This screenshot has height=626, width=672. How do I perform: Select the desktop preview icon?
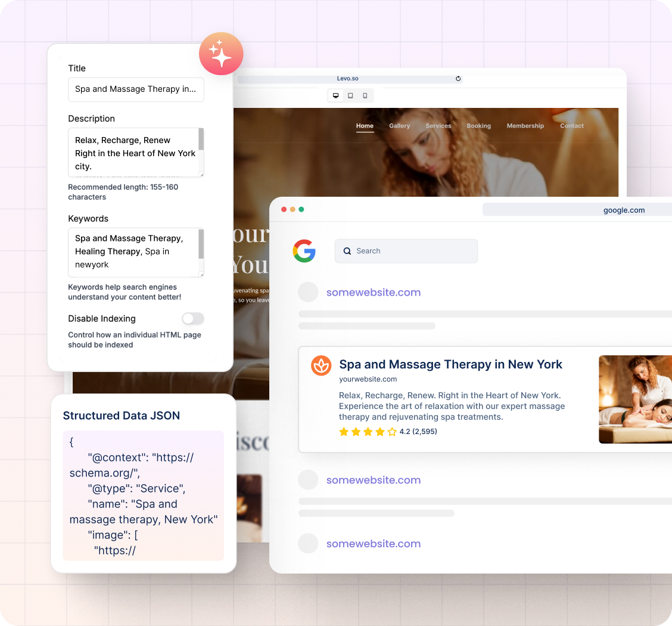(336, 95)
